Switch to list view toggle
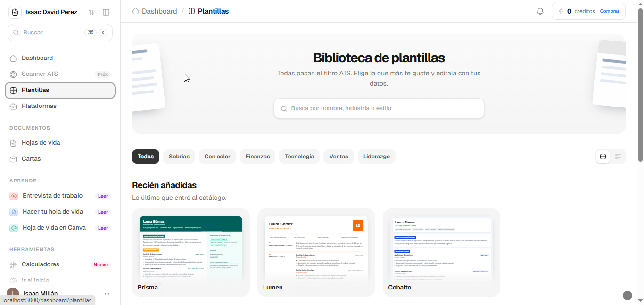This screenshot has height=305, width=644. pyautogui.click(x=618, y=157)
